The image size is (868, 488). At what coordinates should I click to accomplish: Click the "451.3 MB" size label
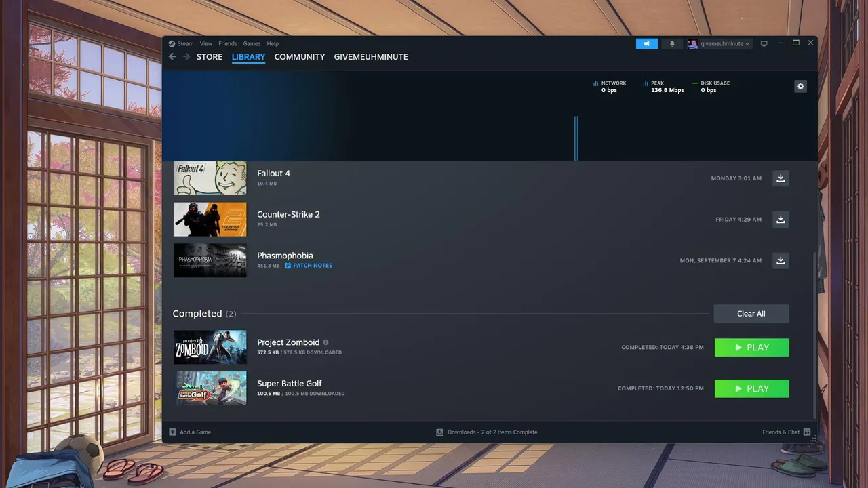click(269, 266)
